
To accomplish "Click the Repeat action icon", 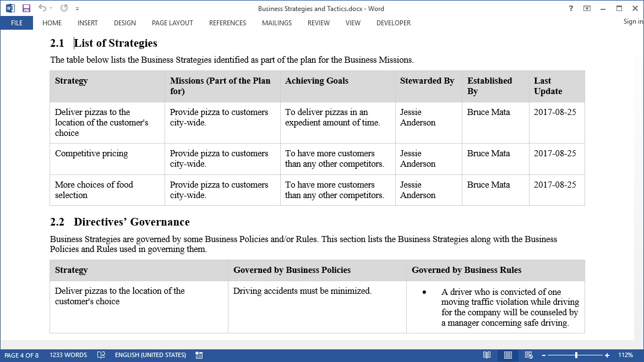I will tap(64, 8).
